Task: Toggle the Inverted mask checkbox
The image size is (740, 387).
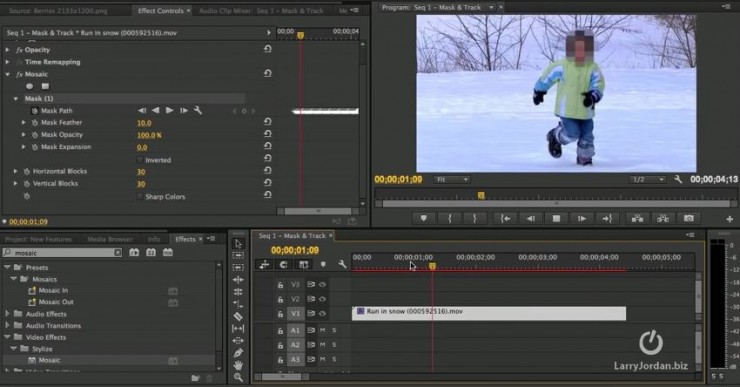Action: [140, 160]
